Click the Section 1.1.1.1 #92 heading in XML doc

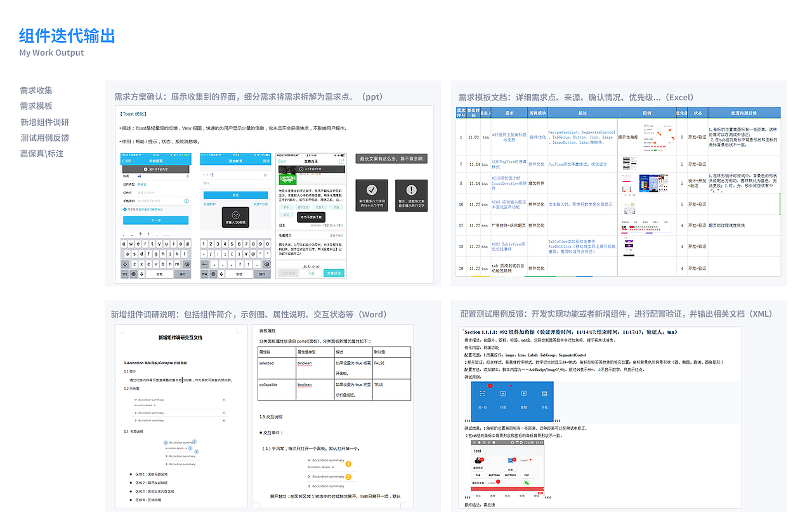coord(571,331)
